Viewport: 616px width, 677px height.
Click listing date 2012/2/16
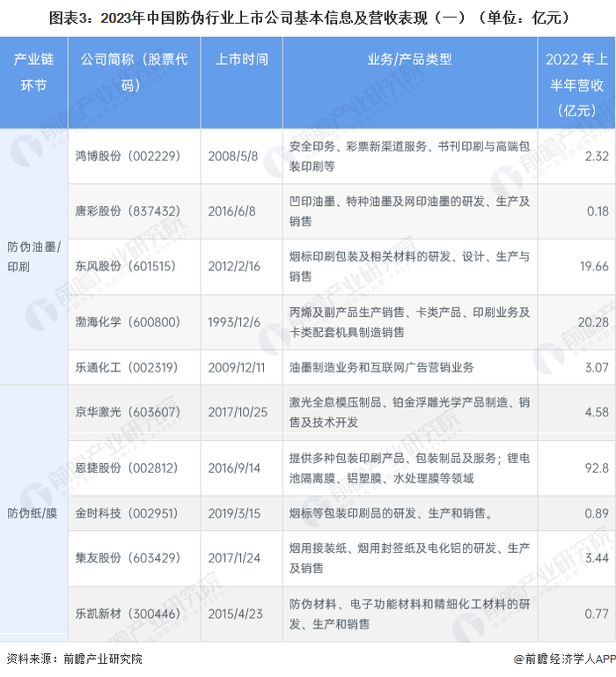(x=234, y=266)
